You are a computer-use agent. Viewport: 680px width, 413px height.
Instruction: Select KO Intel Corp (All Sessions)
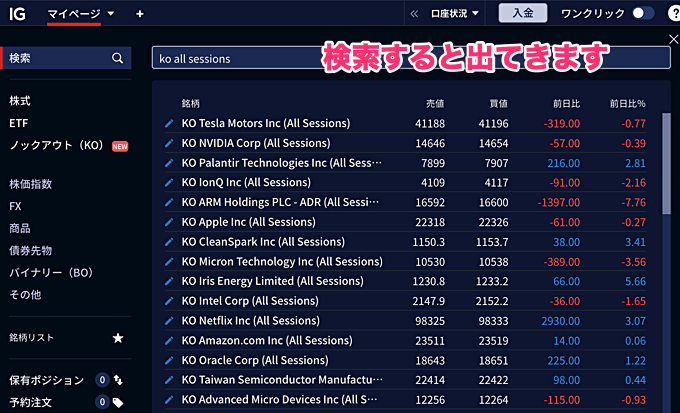[250, 301]
